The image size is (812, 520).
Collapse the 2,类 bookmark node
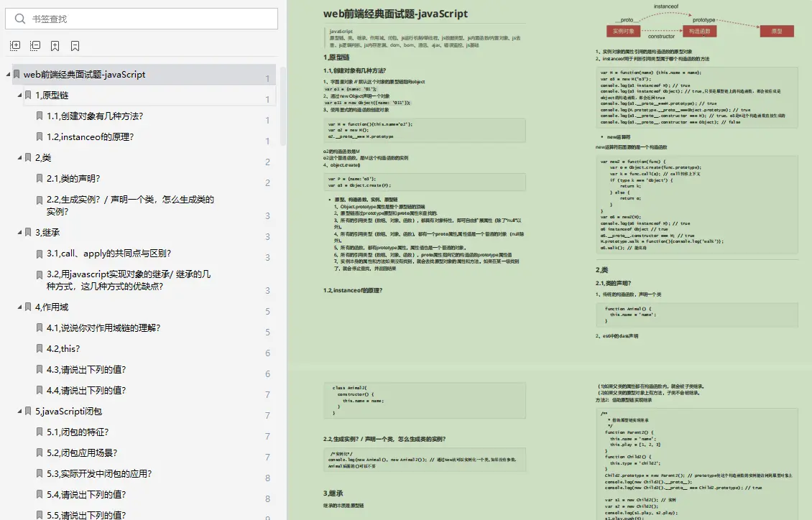18,157
